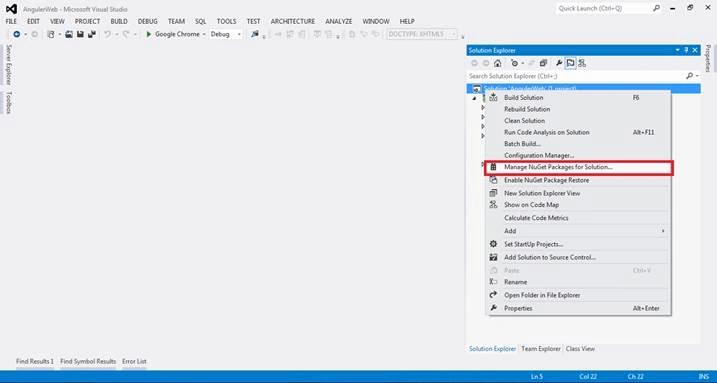Choose Rebuild Solution in context menu
Viewport: 717px width, 383px height.
pos(578,109)
